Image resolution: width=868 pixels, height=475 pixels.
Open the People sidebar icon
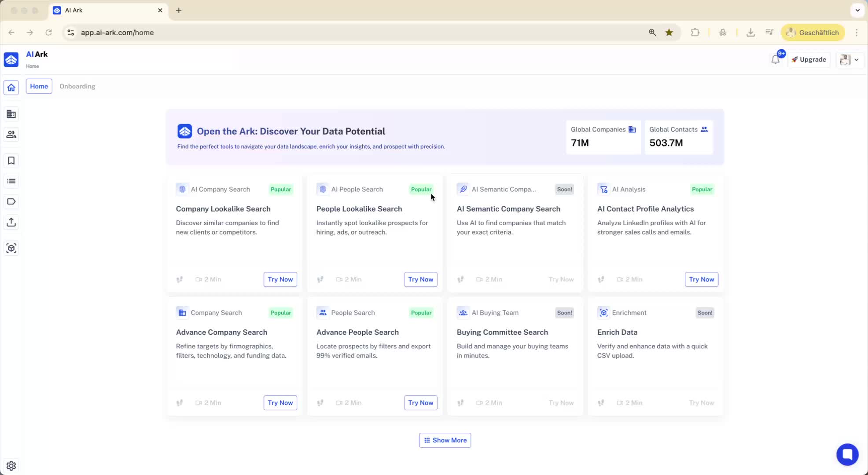pyautogui.click(x=11, y=135)
